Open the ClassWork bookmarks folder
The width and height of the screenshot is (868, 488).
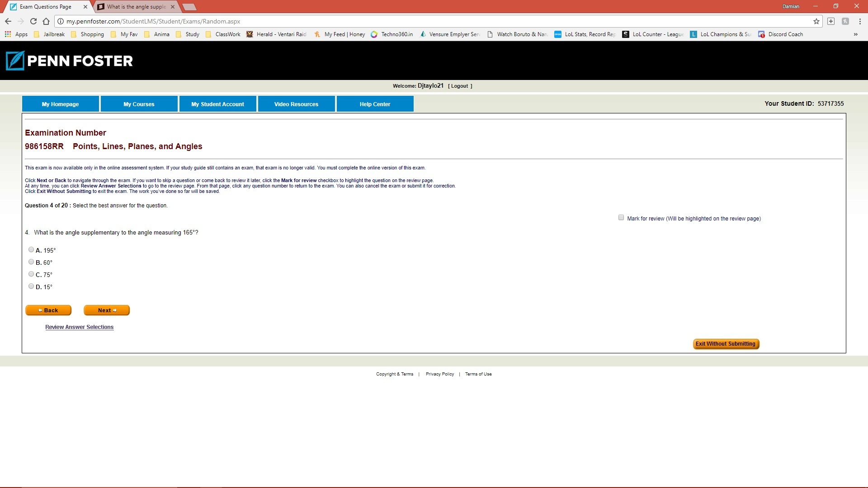[223, 34]
